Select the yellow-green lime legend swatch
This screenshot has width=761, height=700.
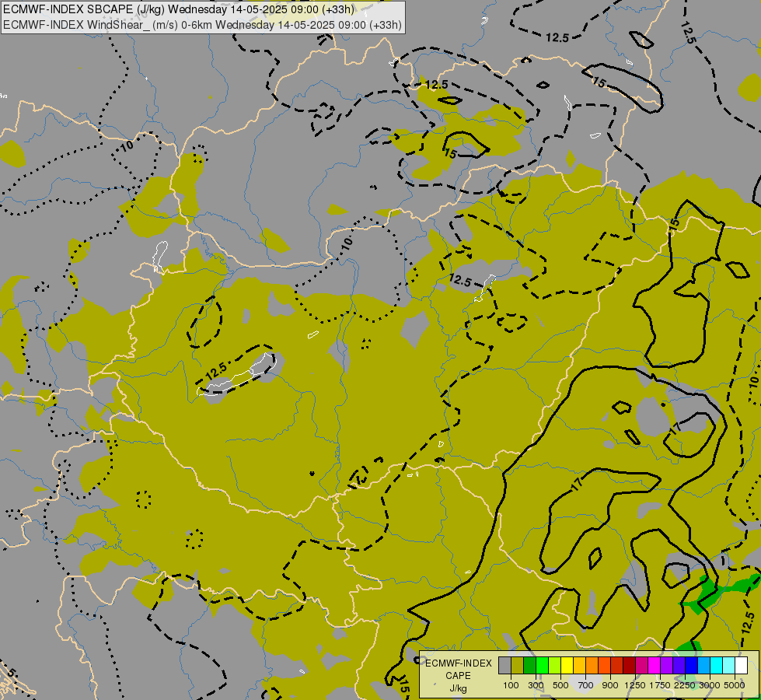tap(555, 666)
